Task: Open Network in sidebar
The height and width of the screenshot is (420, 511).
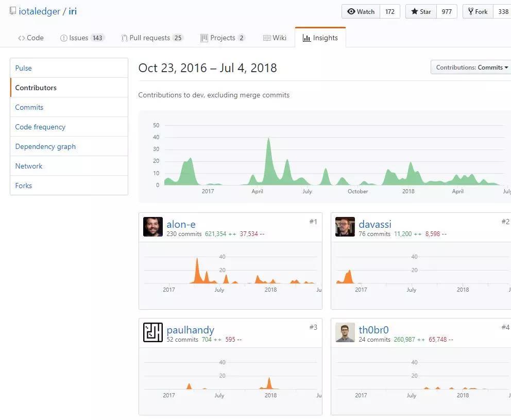Action: pos(69,166)
